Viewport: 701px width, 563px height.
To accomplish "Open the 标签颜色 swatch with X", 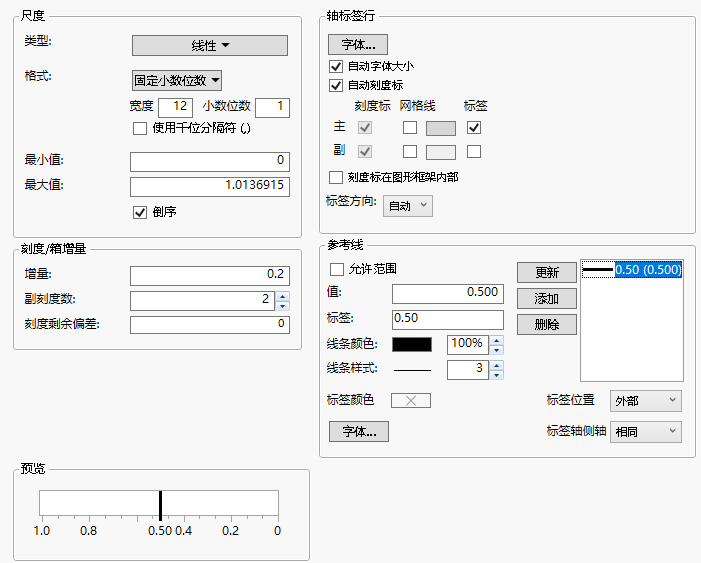I will (411, 401).
